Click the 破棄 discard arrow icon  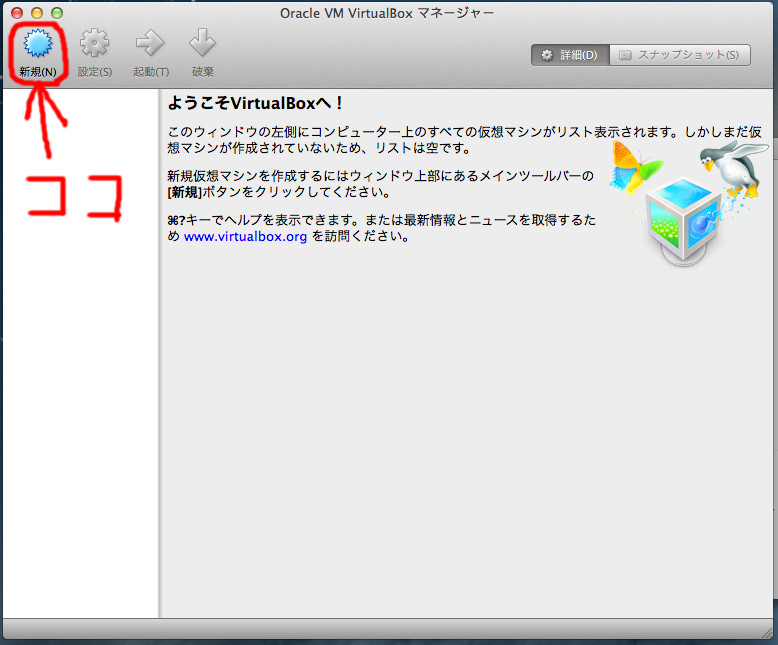tap(202, 43)
